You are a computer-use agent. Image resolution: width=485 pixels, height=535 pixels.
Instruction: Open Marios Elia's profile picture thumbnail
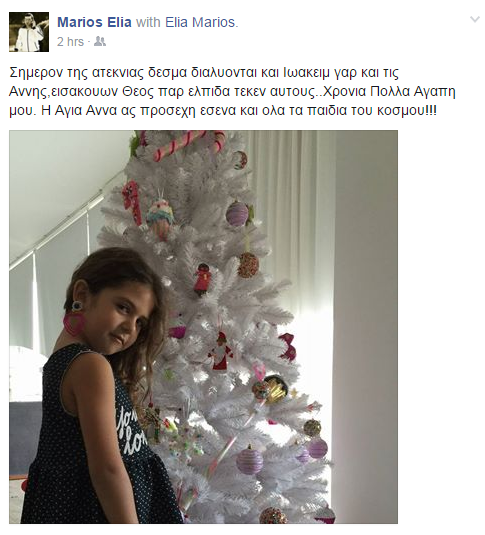pyautogui.click(x=29, y=32)
